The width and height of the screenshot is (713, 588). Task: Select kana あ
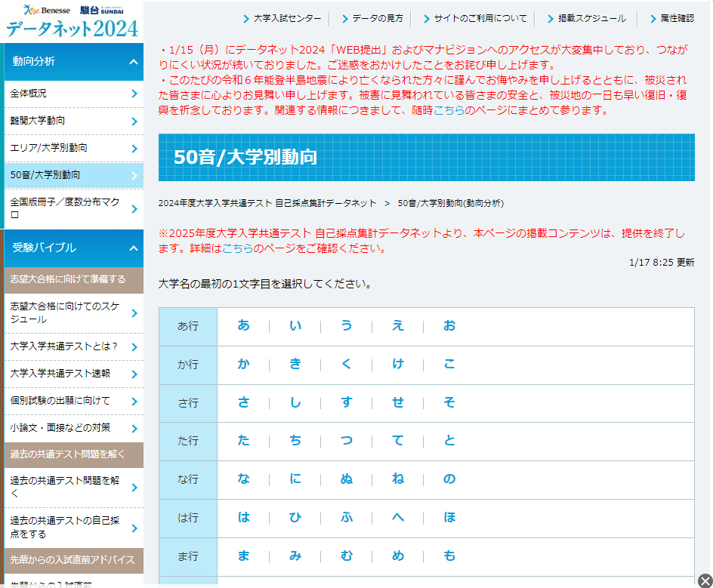coord(244,325)
